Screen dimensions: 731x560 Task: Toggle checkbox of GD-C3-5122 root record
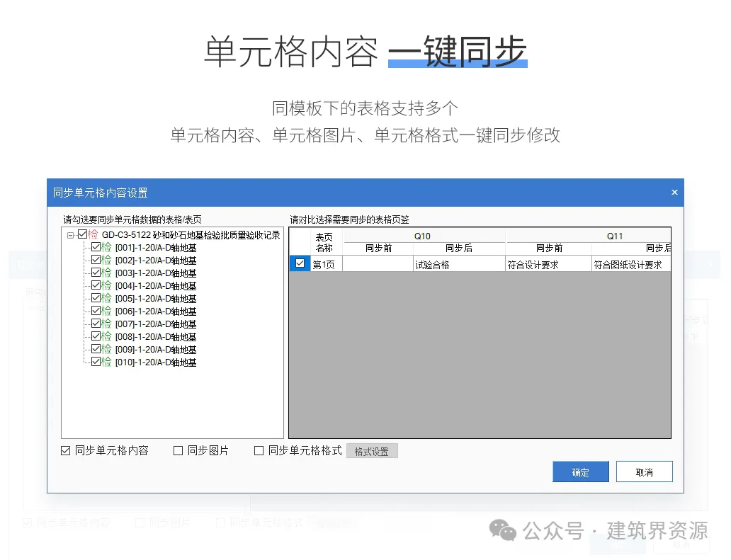[x=82, y=234]
